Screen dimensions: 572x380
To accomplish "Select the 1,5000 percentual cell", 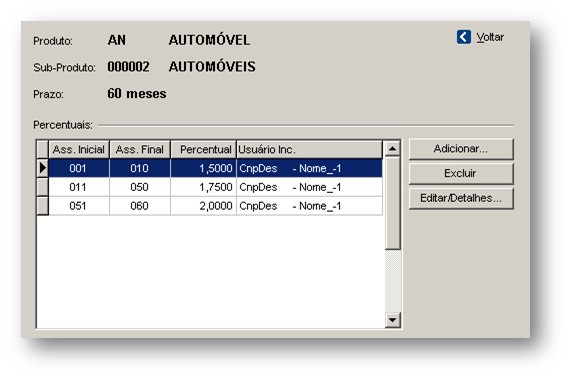I will 204,168.
